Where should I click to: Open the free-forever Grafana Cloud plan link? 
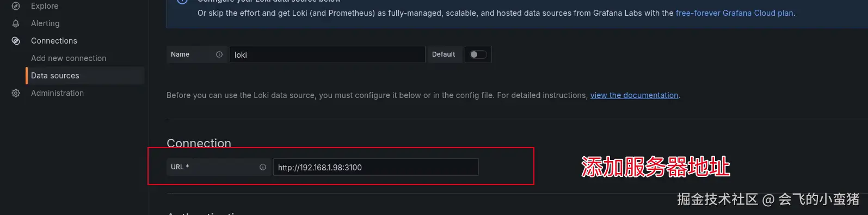tap(735, 13)
